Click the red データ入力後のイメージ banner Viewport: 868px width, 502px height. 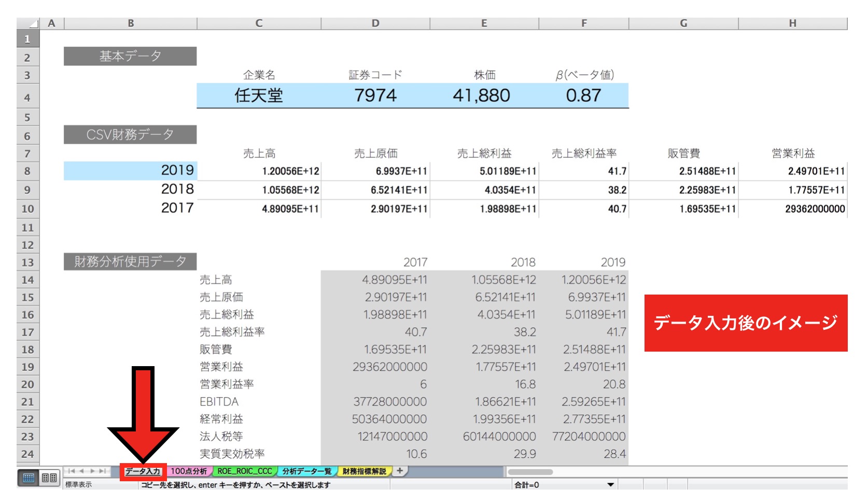[x=746, y=323]
